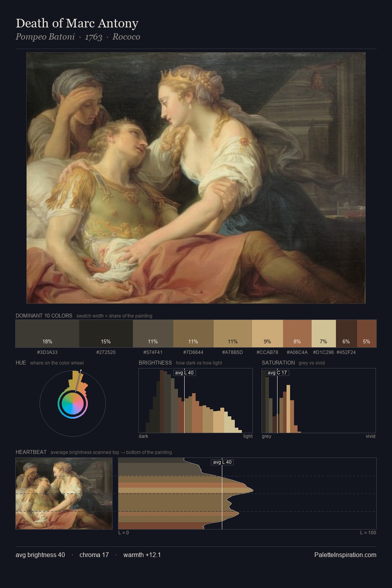Choose the #7D6644 brown swatch
Viewport: 392px width, 588px height.
(193, 334)
